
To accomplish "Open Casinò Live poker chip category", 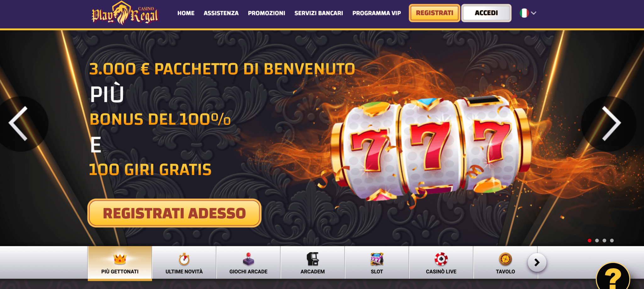I will pos(441,263).
